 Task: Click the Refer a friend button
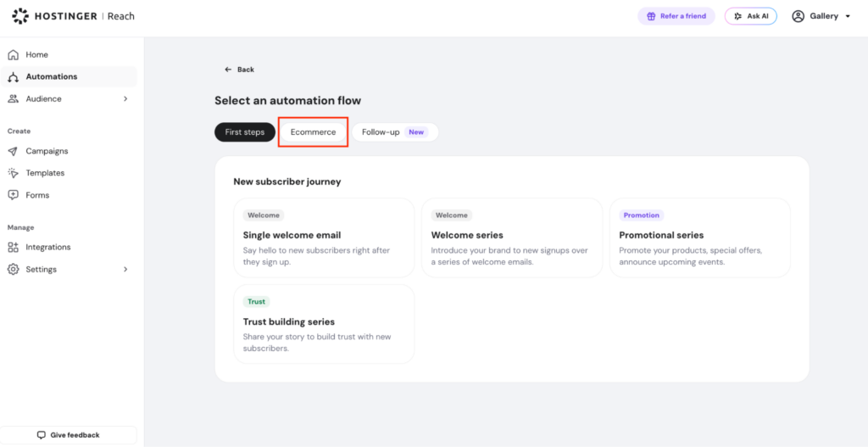tap(676, 16)
